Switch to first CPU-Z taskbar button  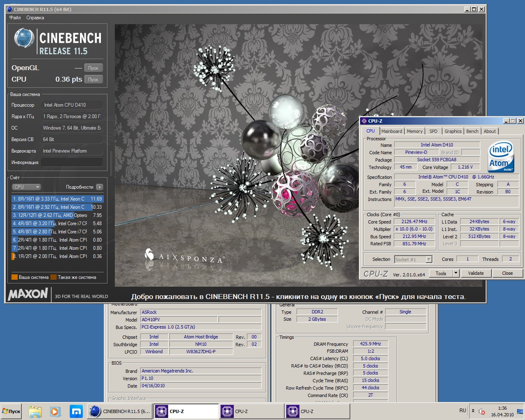(x=186, y=411)
